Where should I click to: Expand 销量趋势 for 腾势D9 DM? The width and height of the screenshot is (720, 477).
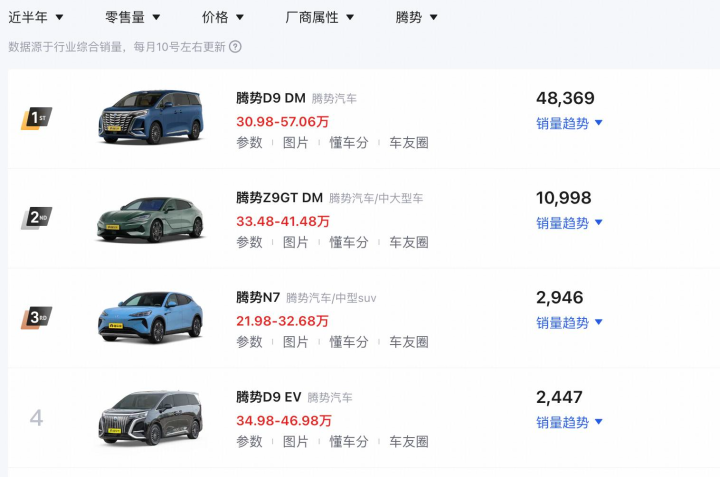pyautogui.click(x=569, y=123)
